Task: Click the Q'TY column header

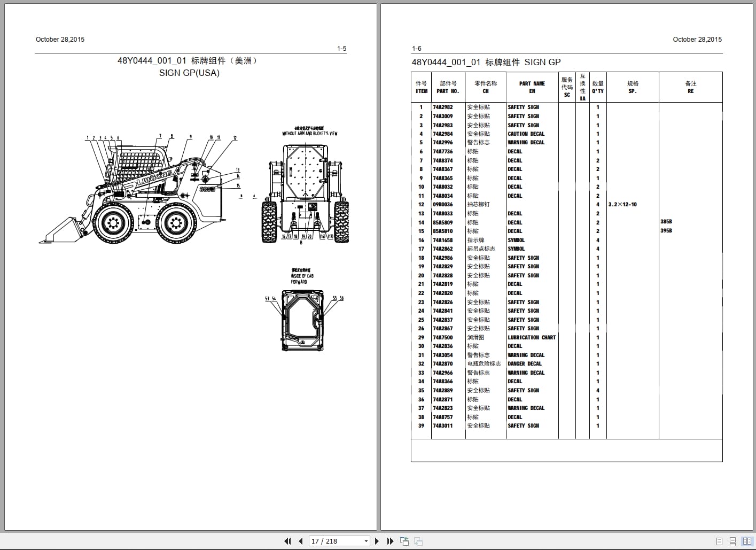Action: pyautogui.click(x=598, y=87)
